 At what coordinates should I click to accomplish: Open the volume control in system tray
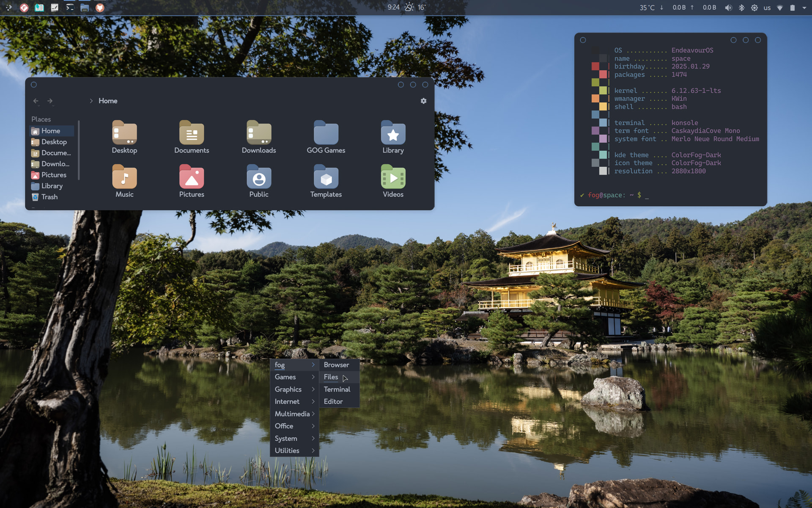pos(728,8)
